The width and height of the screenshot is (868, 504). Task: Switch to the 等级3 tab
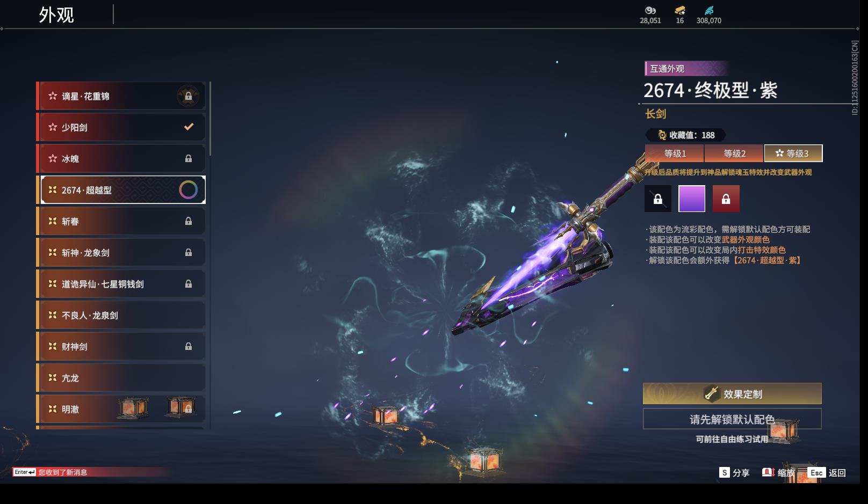793,154
